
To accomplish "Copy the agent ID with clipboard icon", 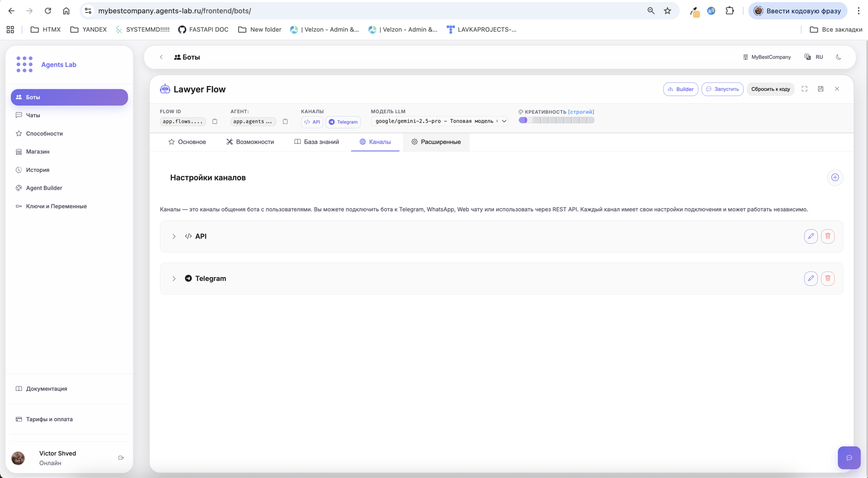I will [x=285, y=122].
